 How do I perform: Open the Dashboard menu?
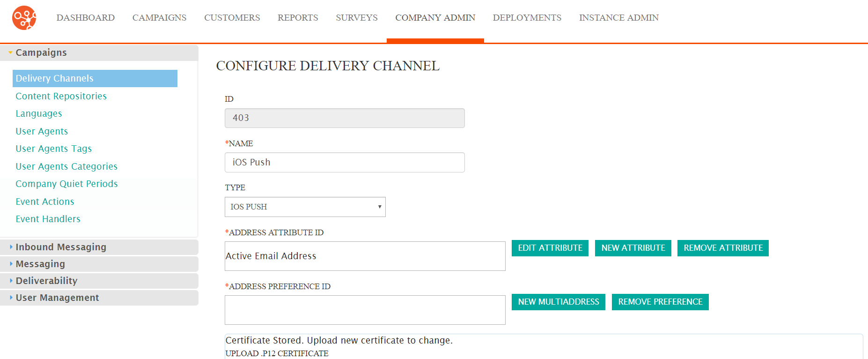(86, 18)
